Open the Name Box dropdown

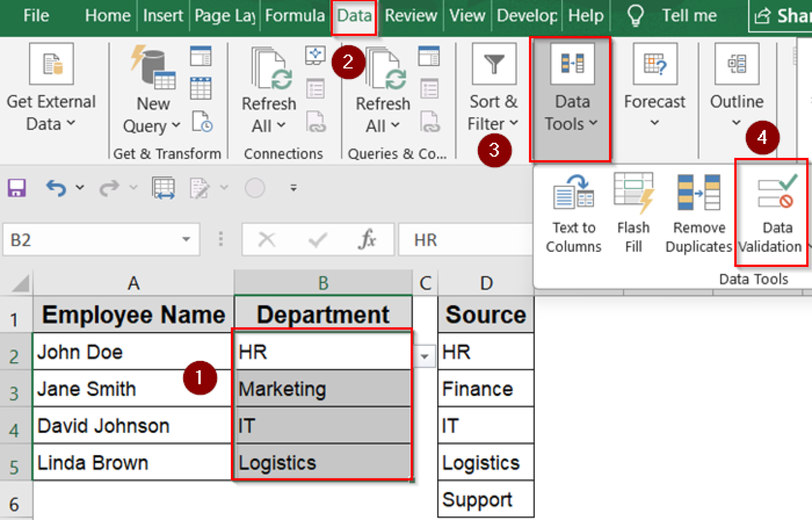pos(186,240)
